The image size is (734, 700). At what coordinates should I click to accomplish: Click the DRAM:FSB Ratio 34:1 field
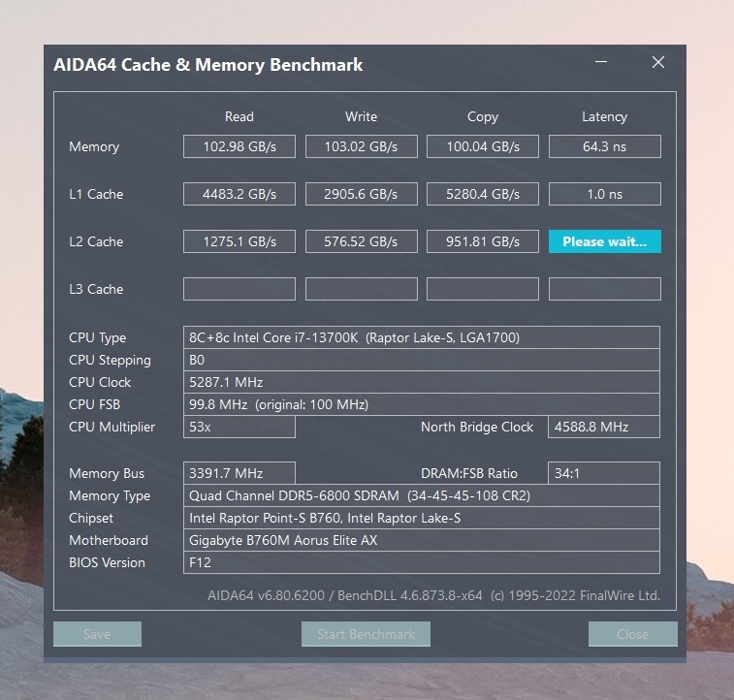604,473
